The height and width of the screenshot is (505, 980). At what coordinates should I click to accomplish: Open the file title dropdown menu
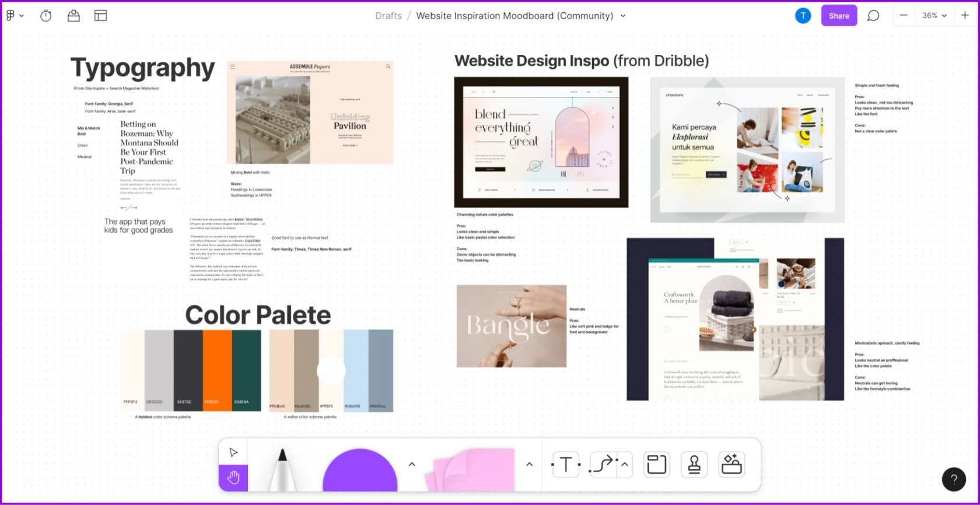click(623, 16)
